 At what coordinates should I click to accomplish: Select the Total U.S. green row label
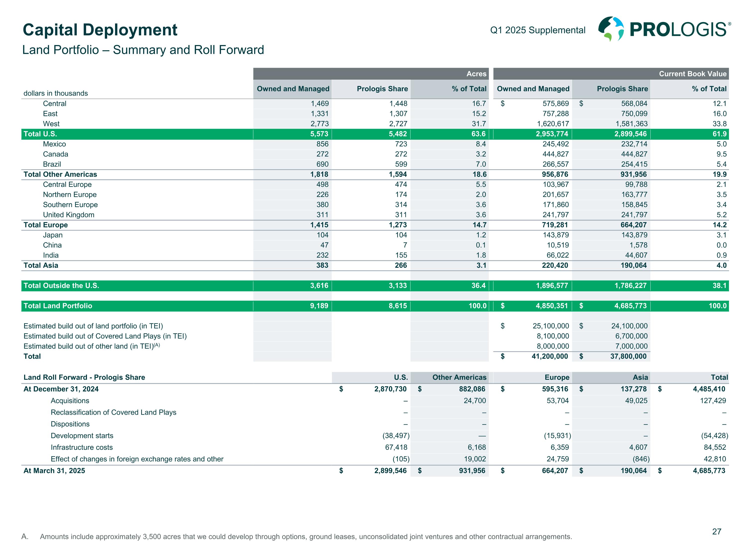(40, 134)
